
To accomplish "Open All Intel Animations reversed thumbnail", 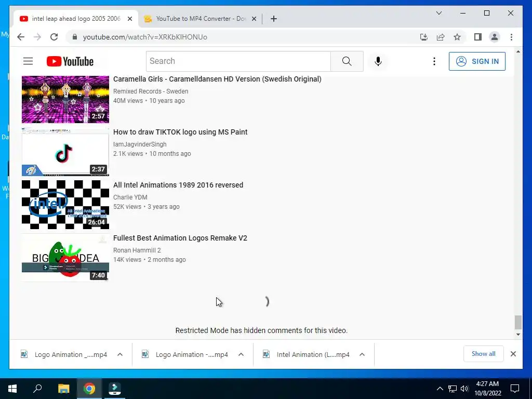I will (x=65, y=205).
